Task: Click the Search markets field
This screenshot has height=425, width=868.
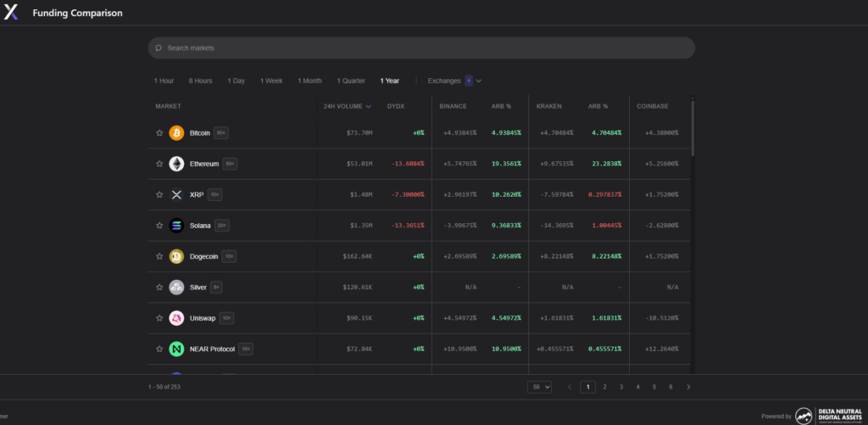Action: pyautogui.click(x=421, y=48)
